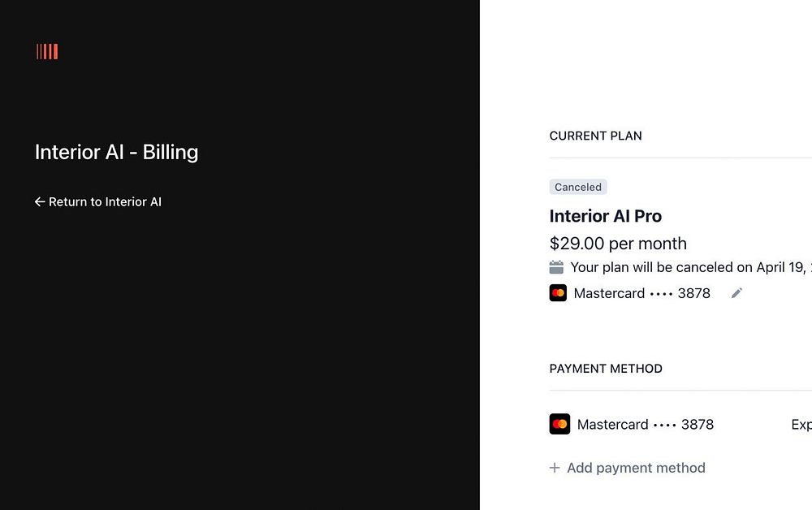Image resolution: width=812 pixels, height=510 pixels.
Task: Click the pencil icon to edit plan's card
Action: 736,293
